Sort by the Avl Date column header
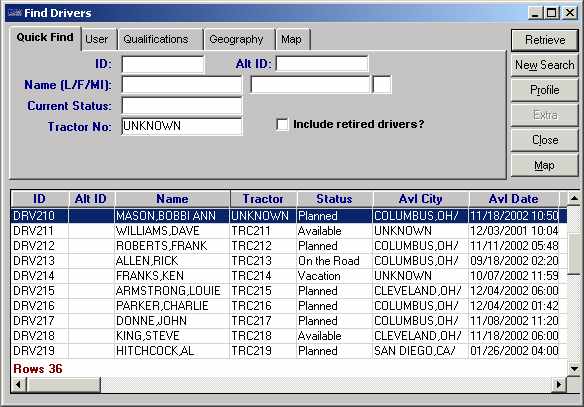584x407 pixels. pos(514,199)
